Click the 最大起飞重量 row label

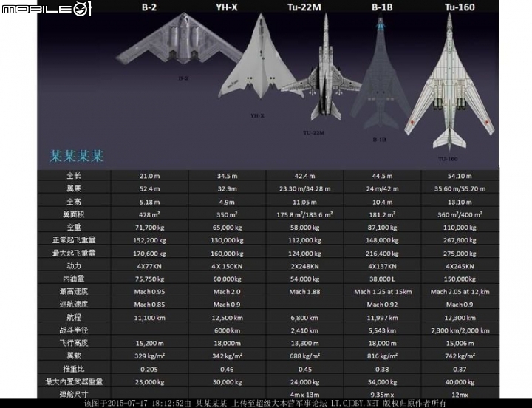(x=74, y=254)
